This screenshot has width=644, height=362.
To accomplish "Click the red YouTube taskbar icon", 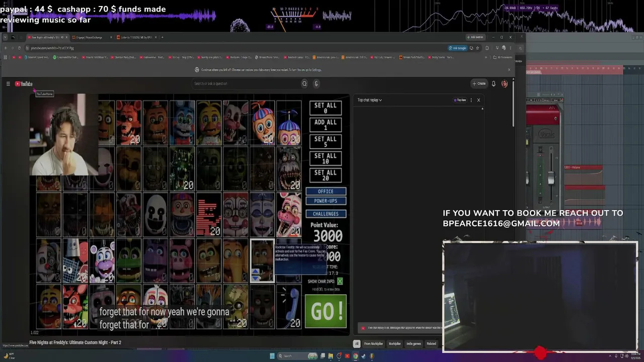I will pyautogui.click(x=347, y=356).
